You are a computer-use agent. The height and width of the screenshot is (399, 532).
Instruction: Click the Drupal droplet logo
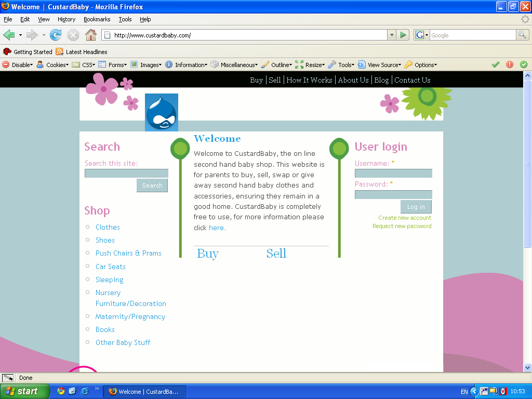pos(162,112)
